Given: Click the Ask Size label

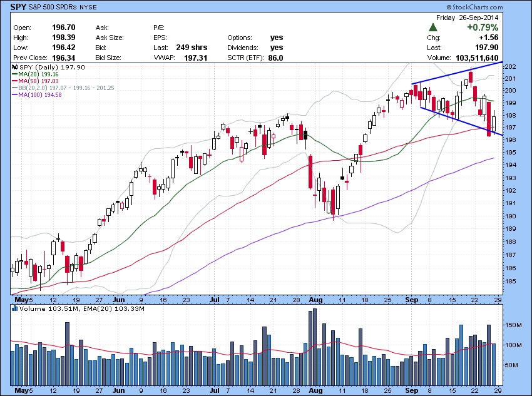Looking at the screenshot, I should tap(110, 38).
